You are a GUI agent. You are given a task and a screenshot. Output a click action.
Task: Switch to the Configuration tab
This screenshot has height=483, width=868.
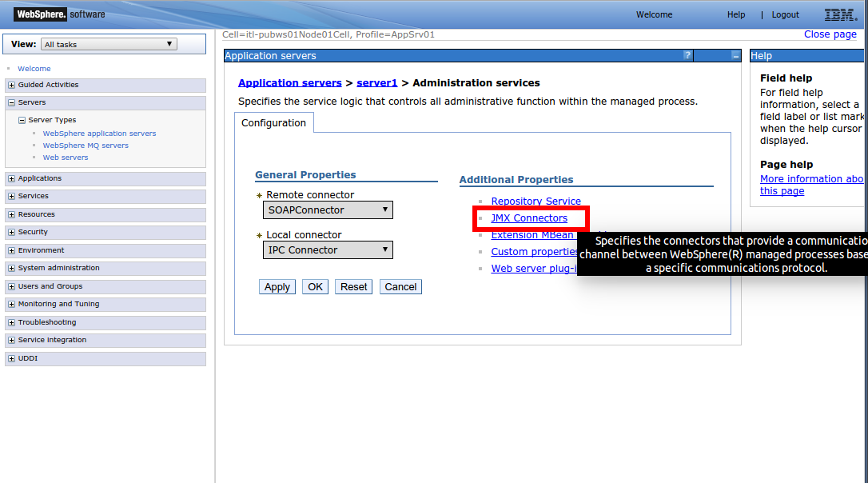tap(273, 123)
